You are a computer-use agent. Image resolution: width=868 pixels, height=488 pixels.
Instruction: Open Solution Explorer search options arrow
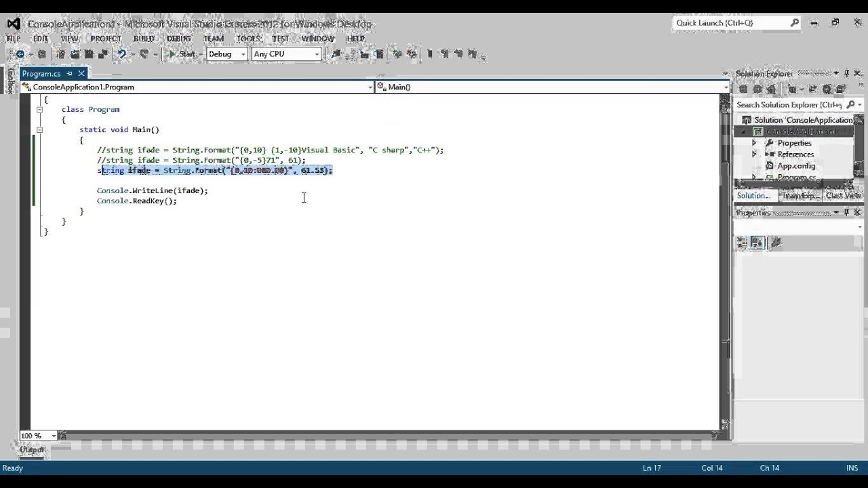pyautogui.click(x=859, y=104)
